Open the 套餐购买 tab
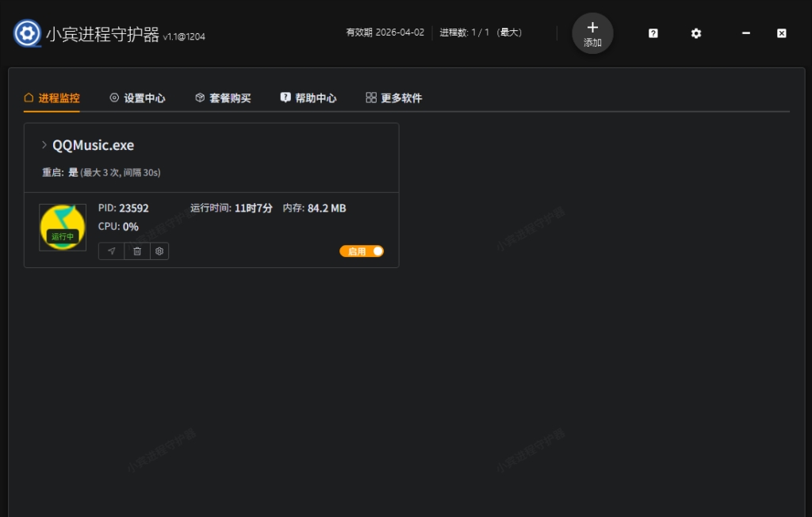 223,98
